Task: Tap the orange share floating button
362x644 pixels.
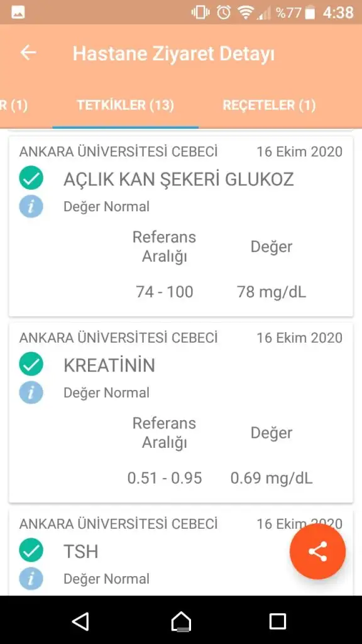Action: pyautogui.click(x=317, y=551)
